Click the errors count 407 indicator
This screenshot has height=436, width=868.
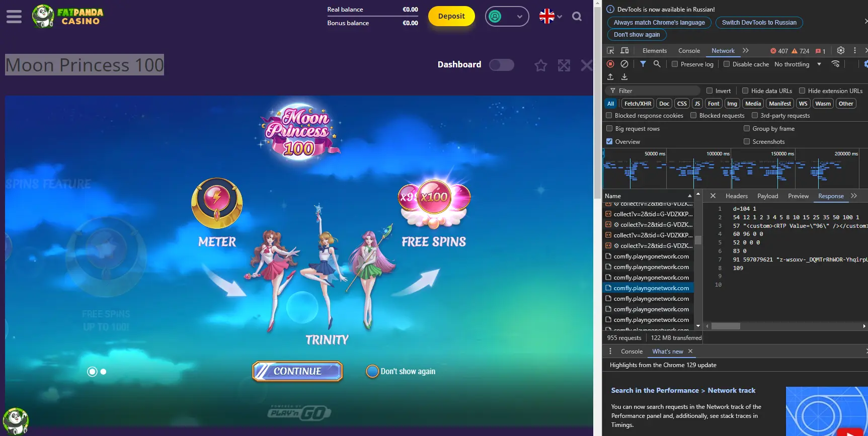click(x=779, y=51)
